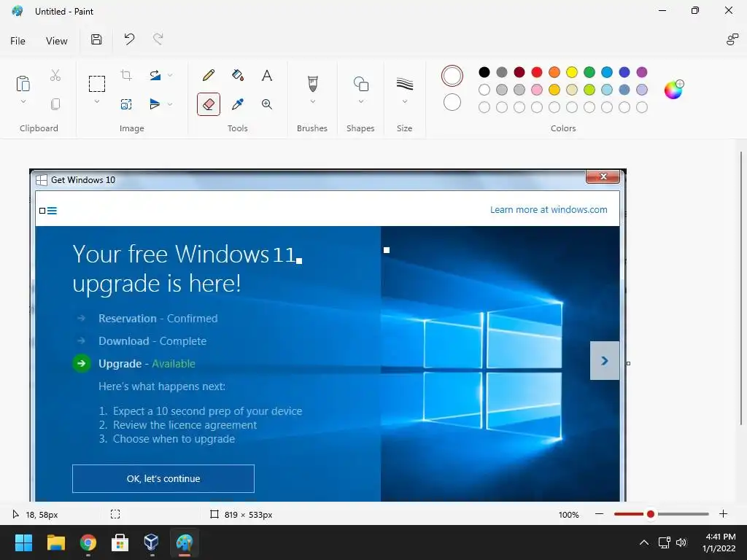This screenshot has width=747, height=560.
Task: Expand the Shapes dropdown arrow
Action: (361, 101)
